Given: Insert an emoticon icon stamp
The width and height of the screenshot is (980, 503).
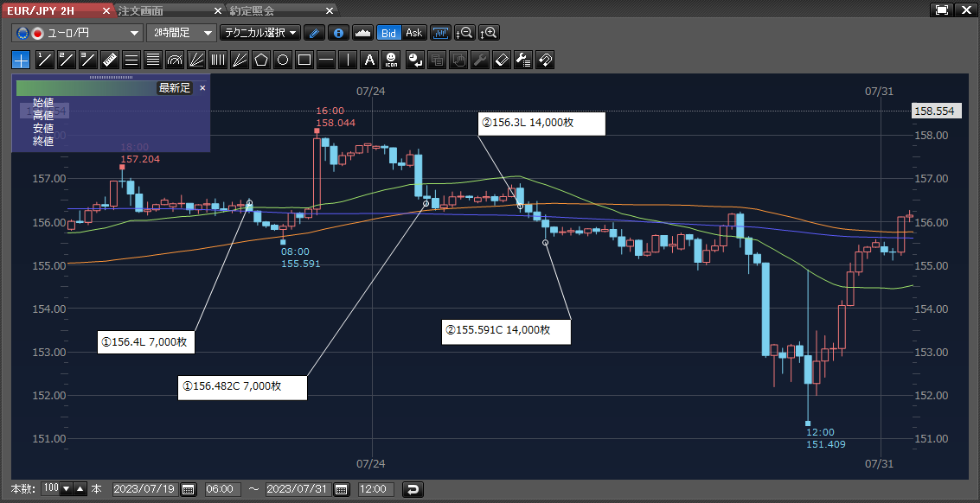Looking at the screenshot, I should (x=392, y=60).
